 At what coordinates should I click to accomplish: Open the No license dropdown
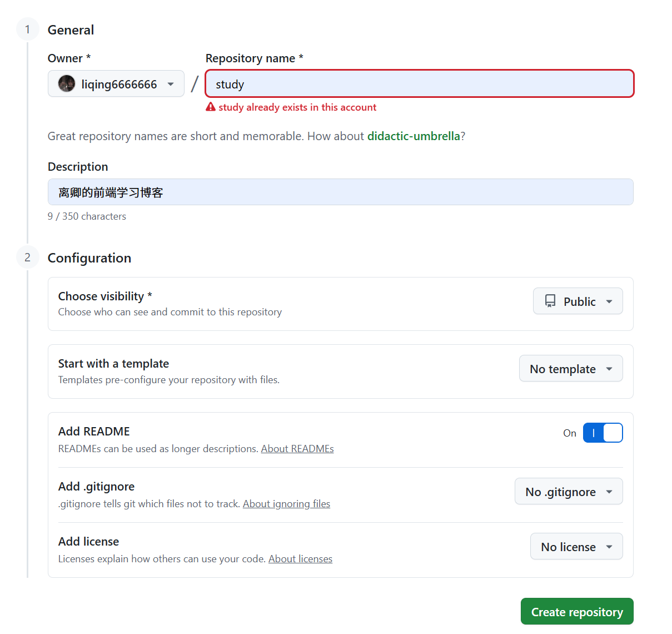pyautogui.click(x=576, y=547)
